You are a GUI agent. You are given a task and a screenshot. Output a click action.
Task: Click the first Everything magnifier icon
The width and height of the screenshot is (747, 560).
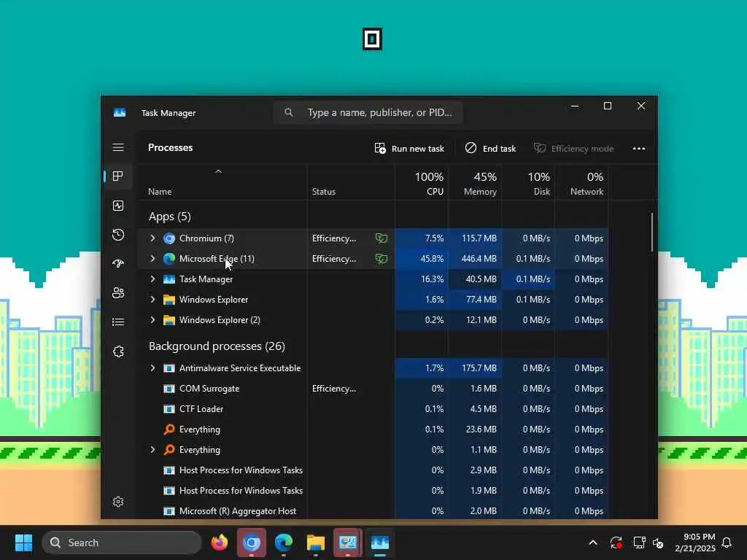click(x=169, y=429)
